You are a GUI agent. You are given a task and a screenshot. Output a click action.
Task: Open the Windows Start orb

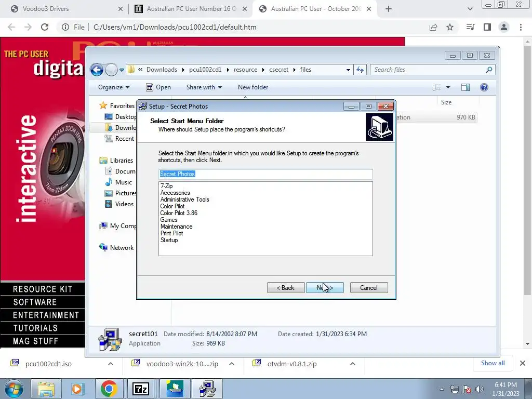click(14, 389)
